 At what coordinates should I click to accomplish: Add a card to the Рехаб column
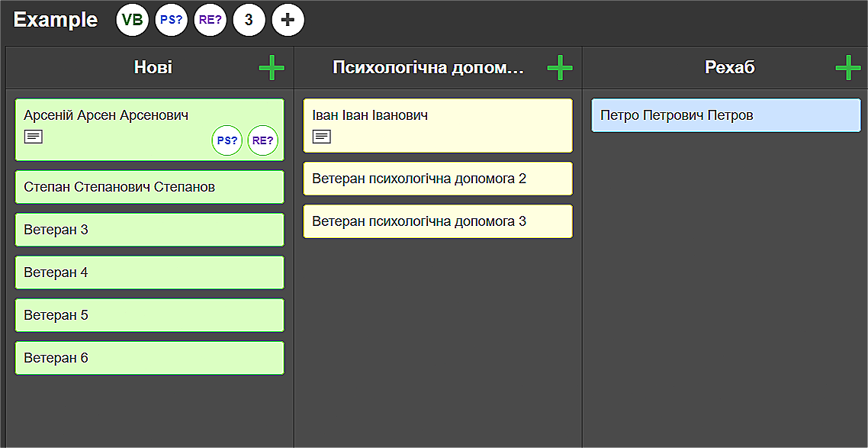(x=847, y=67)
